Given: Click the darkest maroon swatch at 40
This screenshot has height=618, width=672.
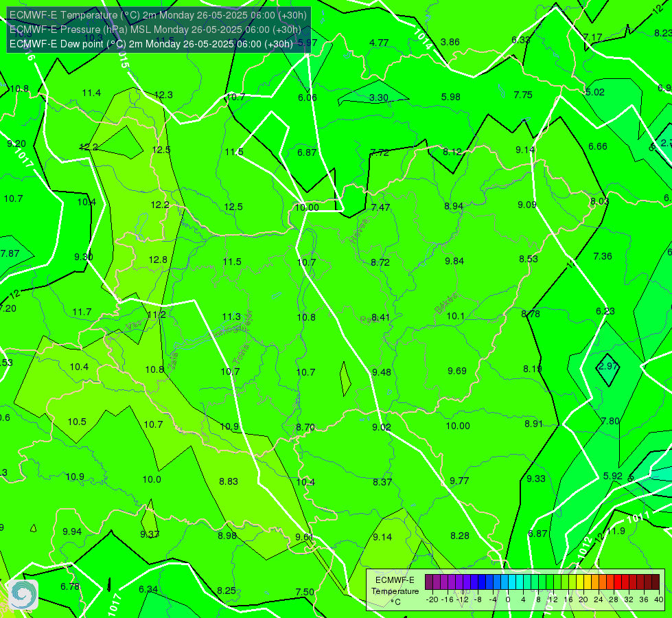Looking at the screenshot, I should click(x=656, y=582).
